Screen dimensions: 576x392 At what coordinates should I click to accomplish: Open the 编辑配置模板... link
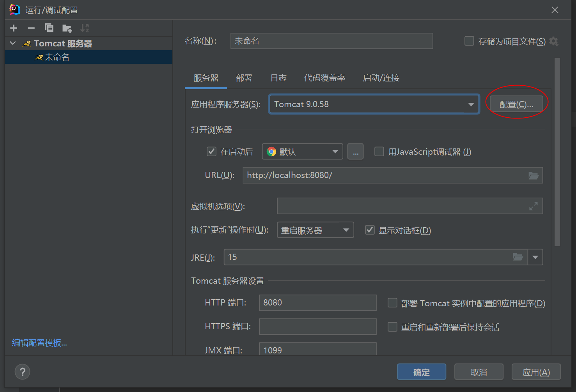(39, 343)
